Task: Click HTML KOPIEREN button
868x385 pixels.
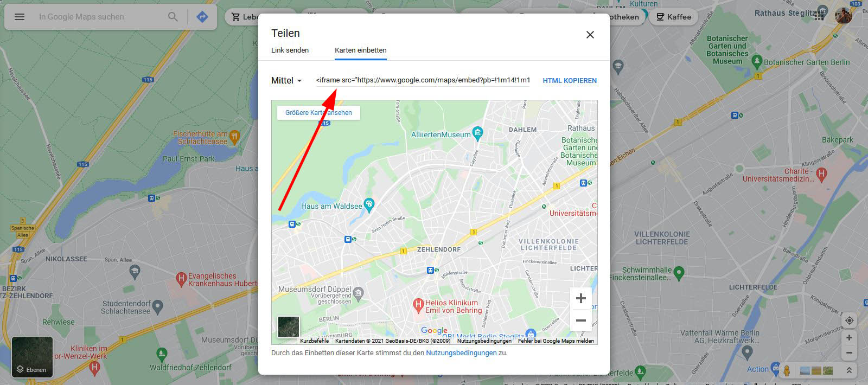Action: tap(570, 80)
